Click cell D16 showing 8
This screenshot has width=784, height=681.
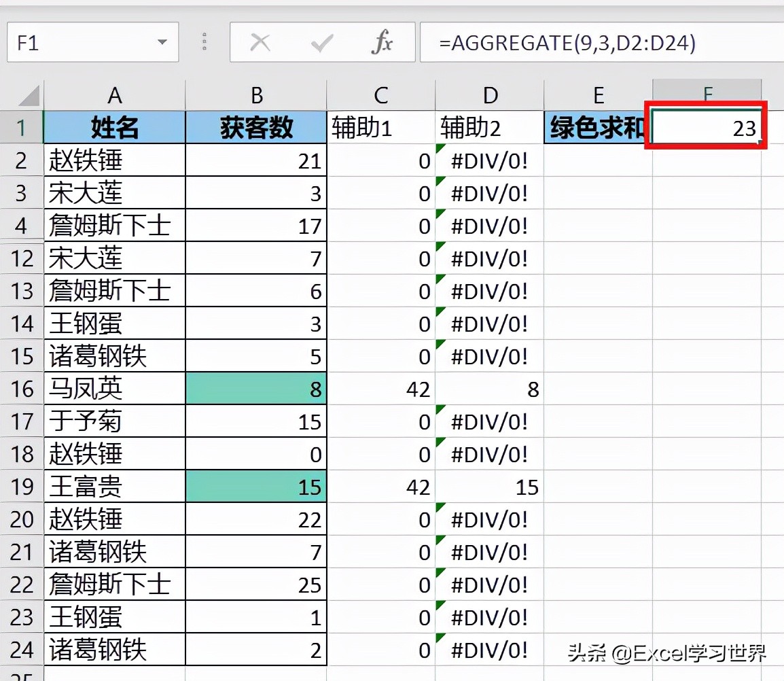[x=490, y=389]
